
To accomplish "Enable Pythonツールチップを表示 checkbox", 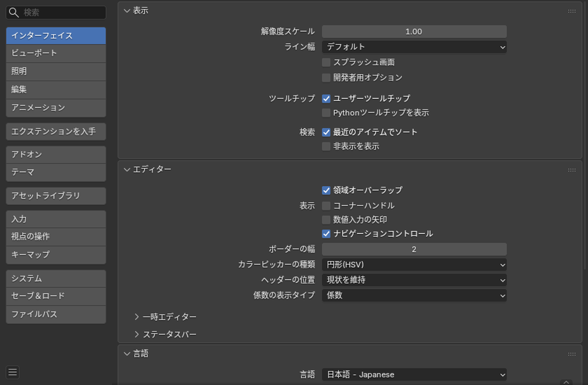I will (x=326, y=113).
